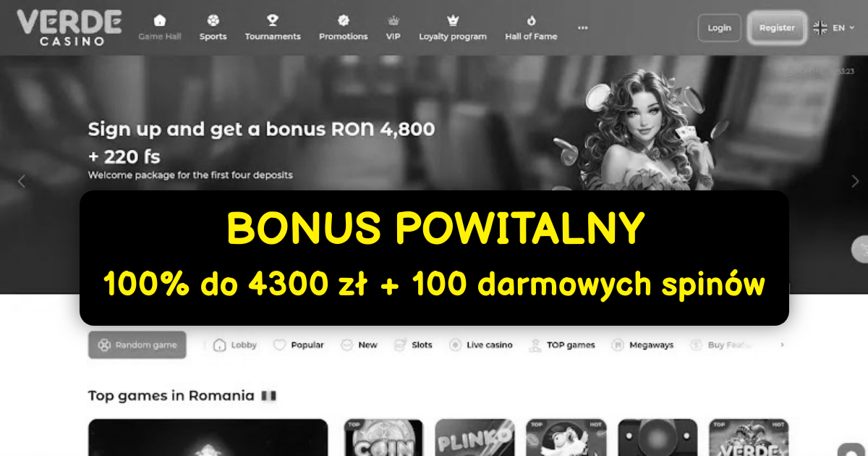The width and height of the screenshot is (868, 456).
Task: Go to Sports via the ball icon
Action: (213, 20)
